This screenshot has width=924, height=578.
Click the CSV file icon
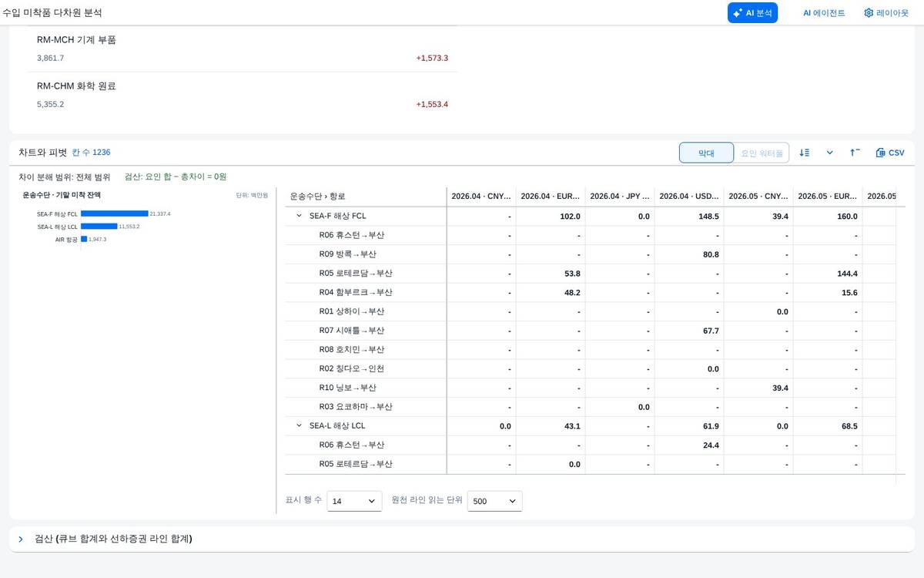click(881, 153)
